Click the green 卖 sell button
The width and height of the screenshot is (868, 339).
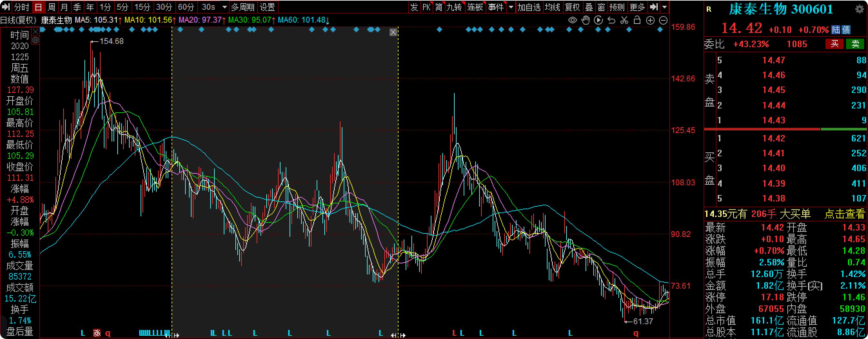coord(855,44)
